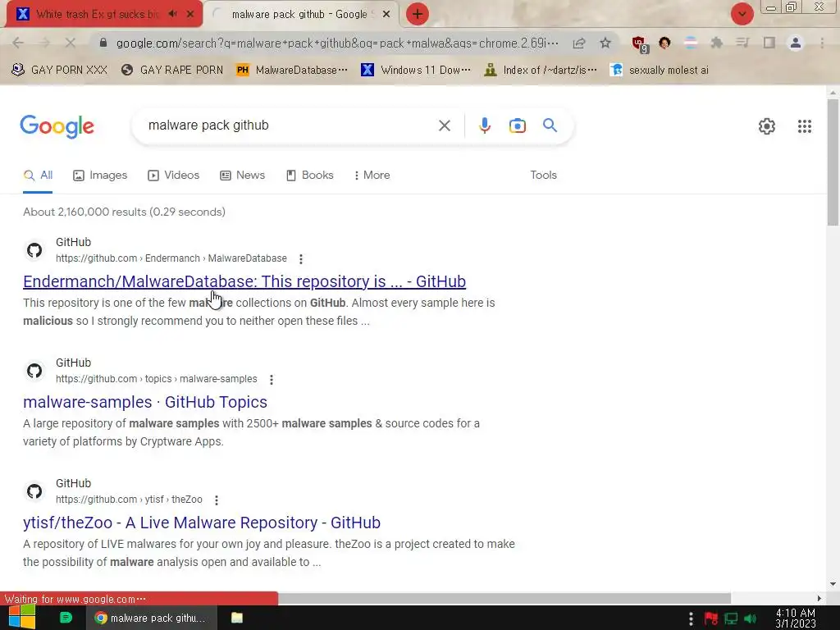The image size is (840, 630).
Task: Share this page via address bar icon
Action: [579, 43]
